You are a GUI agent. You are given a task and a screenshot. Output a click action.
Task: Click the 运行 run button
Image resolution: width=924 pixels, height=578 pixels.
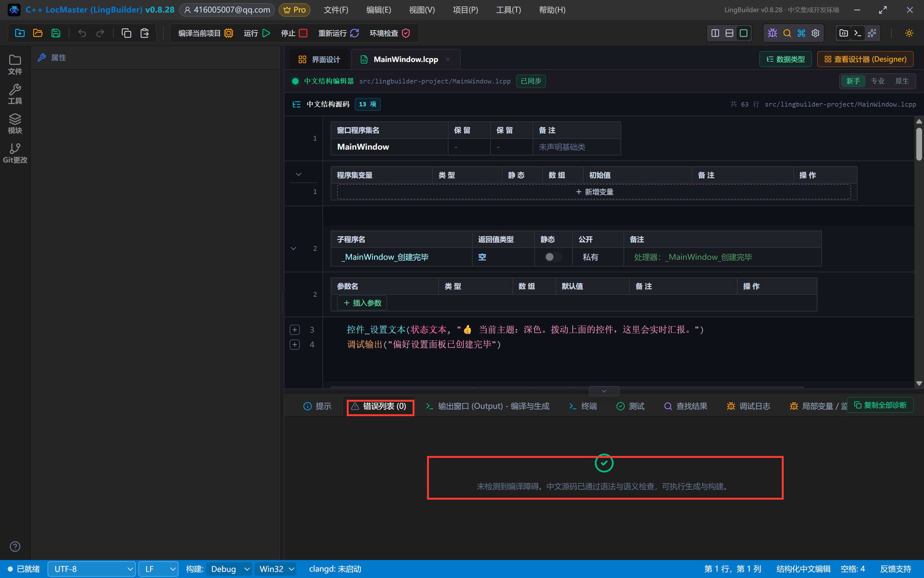257,33
